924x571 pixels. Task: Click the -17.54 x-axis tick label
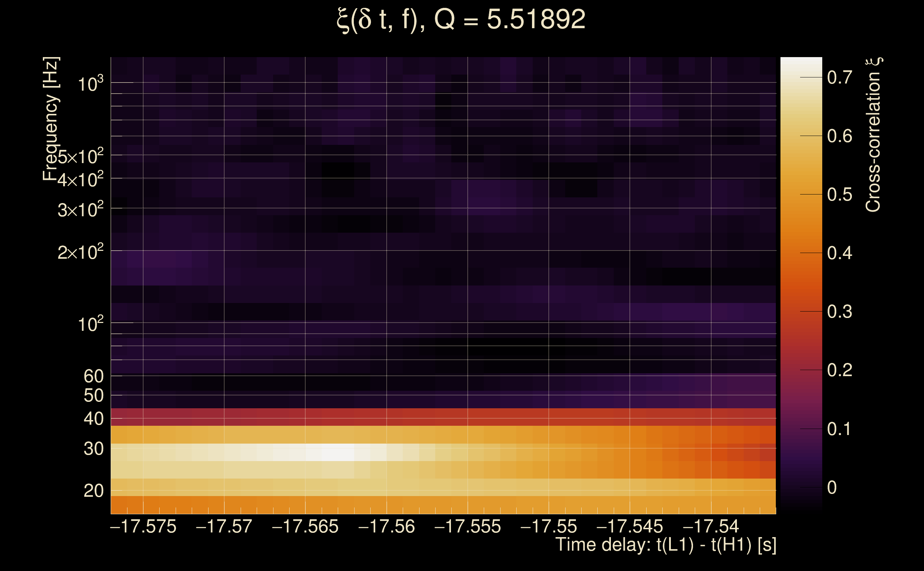[711, 526]
